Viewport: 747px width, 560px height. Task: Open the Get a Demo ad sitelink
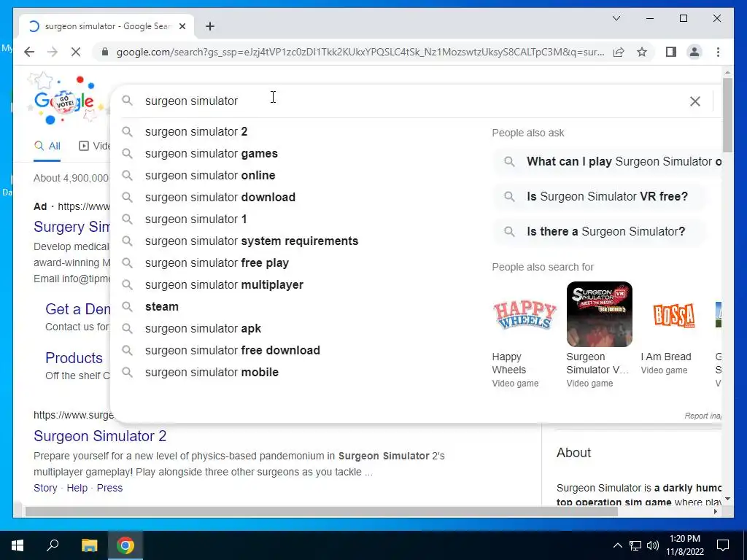click(78, 309)
